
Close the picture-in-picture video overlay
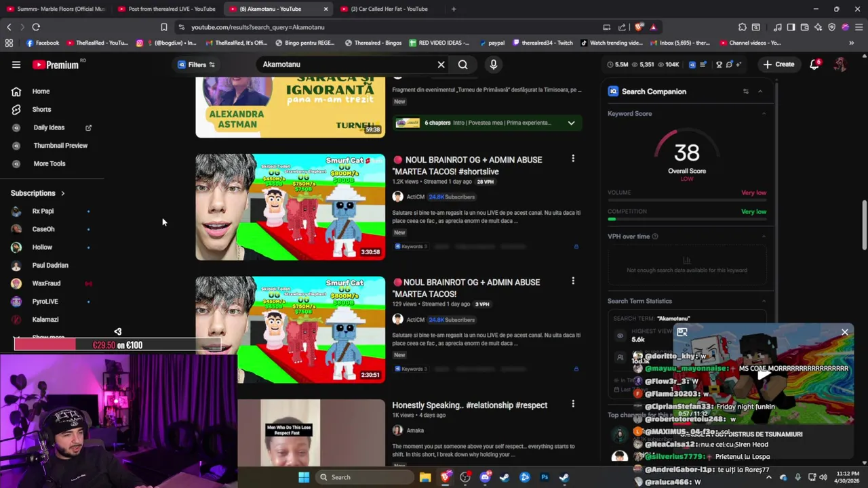click(x=845, y=332)
